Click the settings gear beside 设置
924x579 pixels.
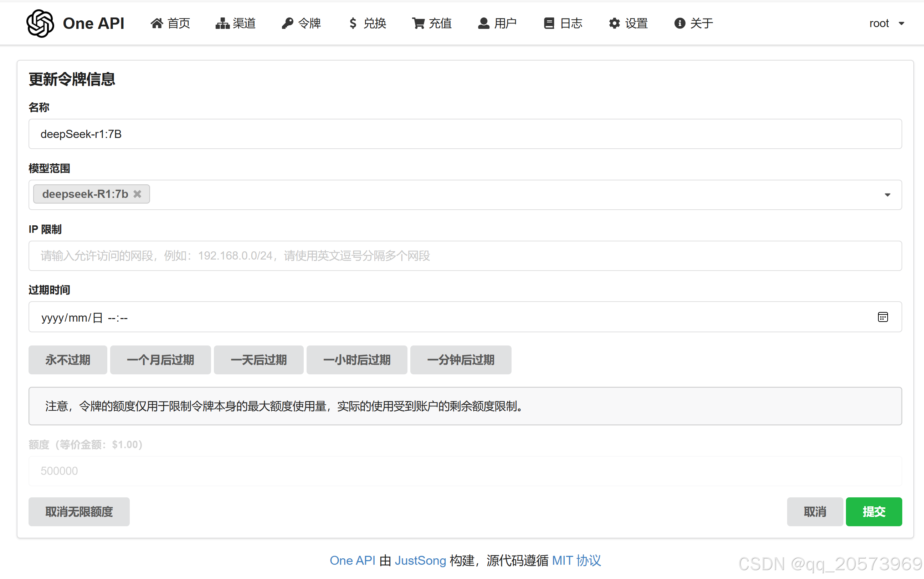tap(614, 23)
